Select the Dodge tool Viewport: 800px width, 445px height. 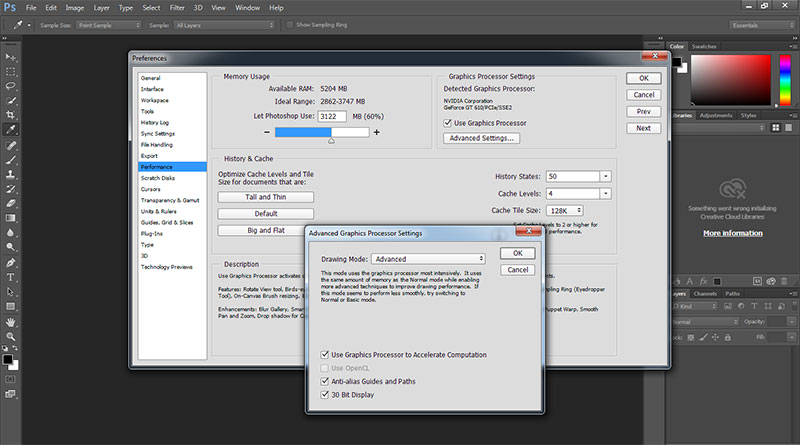[x=11, y=247]
